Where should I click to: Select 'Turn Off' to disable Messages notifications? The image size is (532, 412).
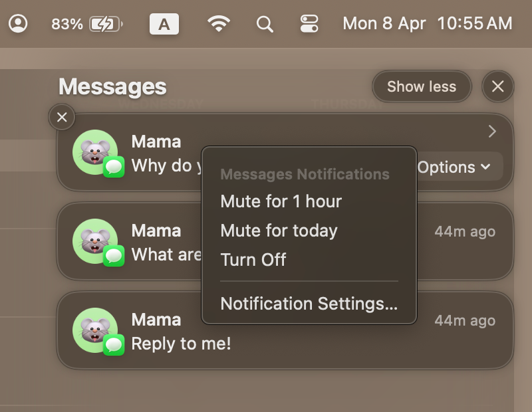(x=253, y=260)
